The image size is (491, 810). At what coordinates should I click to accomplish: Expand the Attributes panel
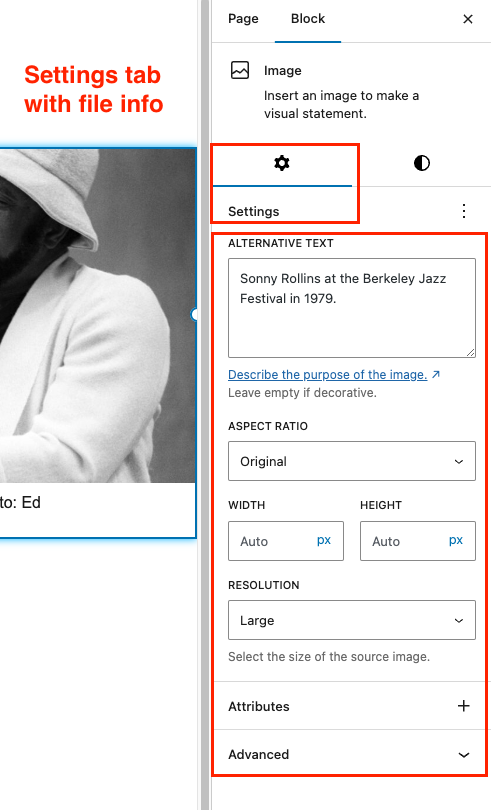[x=350, y=706]
